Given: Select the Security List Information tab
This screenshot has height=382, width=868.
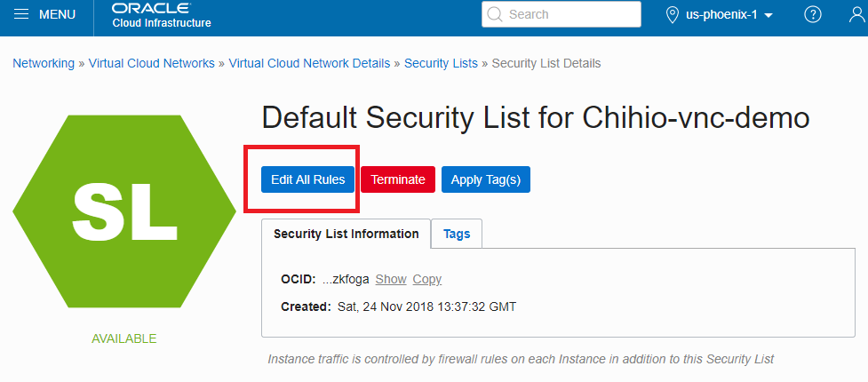Looking at the screenshot, I should pos(346,234).
